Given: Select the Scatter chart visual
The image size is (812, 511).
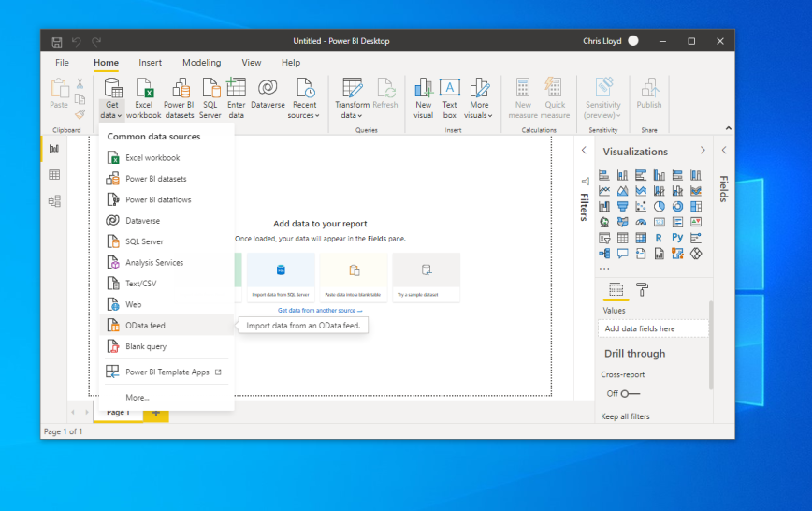Looking at the screenshot, I should tap(641, 206).
